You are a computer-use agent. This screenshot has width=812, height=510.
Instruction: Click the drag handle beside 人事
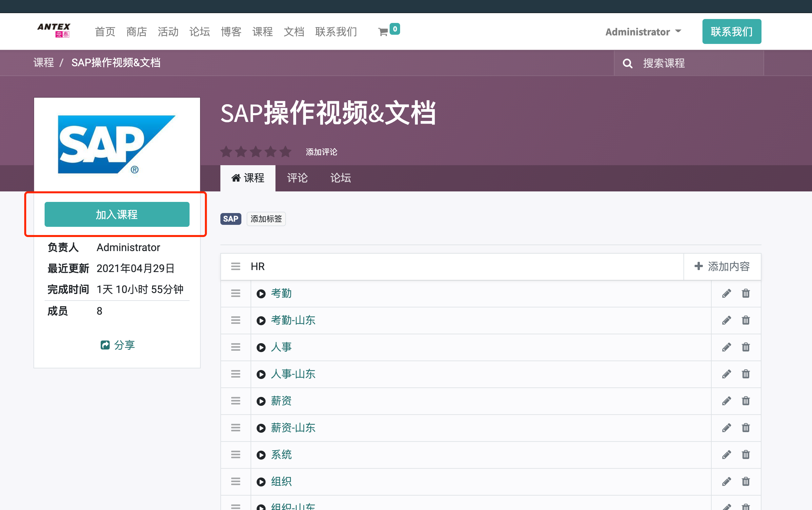[x=235, y=347]
